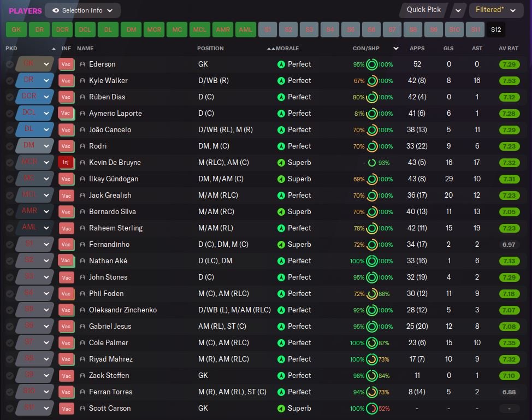Select the GK position tab

tap(16, 29)
